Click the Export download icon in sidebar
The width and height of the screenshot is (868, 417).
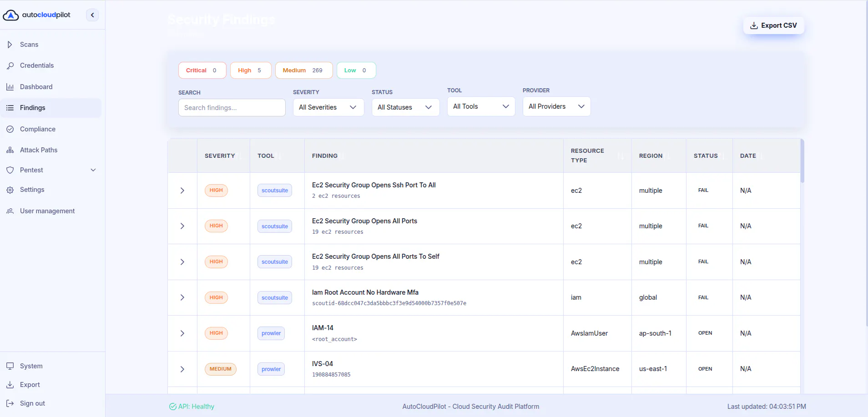[x=10, y=385]
